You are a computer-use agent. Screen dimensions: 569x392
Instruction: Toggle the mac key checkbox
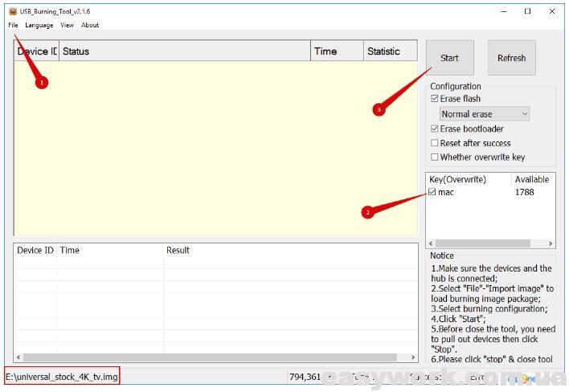coord(432,192)
